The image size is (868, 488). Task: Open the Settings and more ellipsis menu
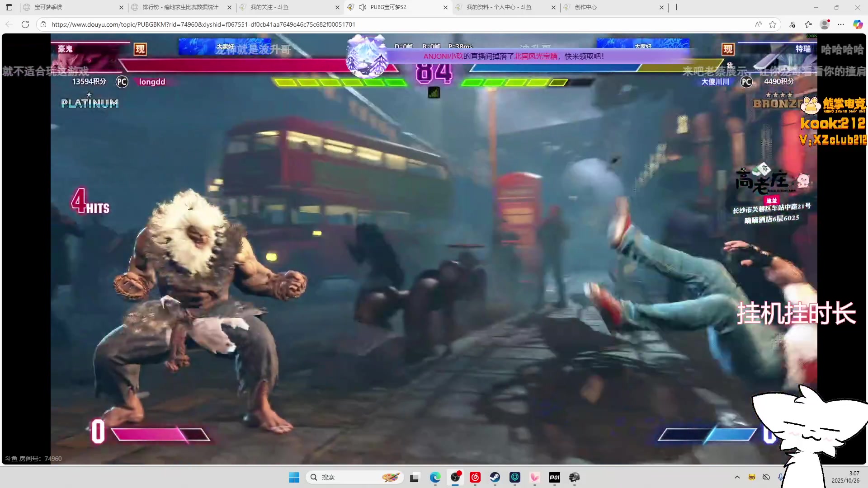click(841, 24)
